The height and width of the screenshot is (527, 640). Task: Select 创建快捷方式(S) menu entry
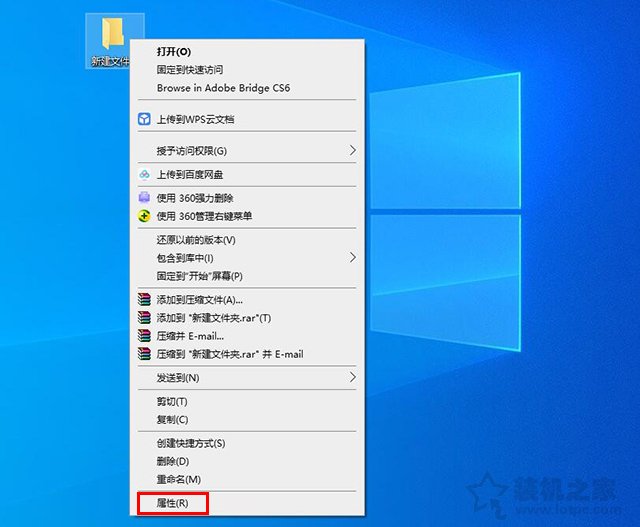coord(247,443)
